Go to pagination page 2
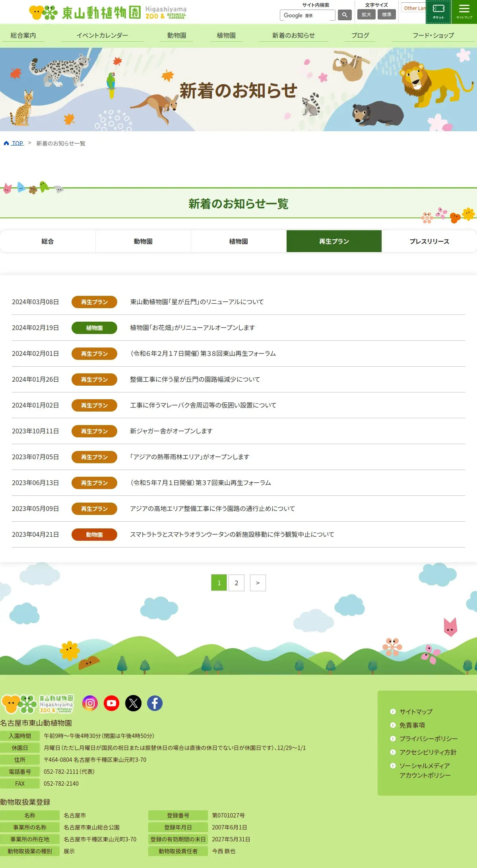Image resolution: width=477 pixels, height=868 pixels. 237,583
